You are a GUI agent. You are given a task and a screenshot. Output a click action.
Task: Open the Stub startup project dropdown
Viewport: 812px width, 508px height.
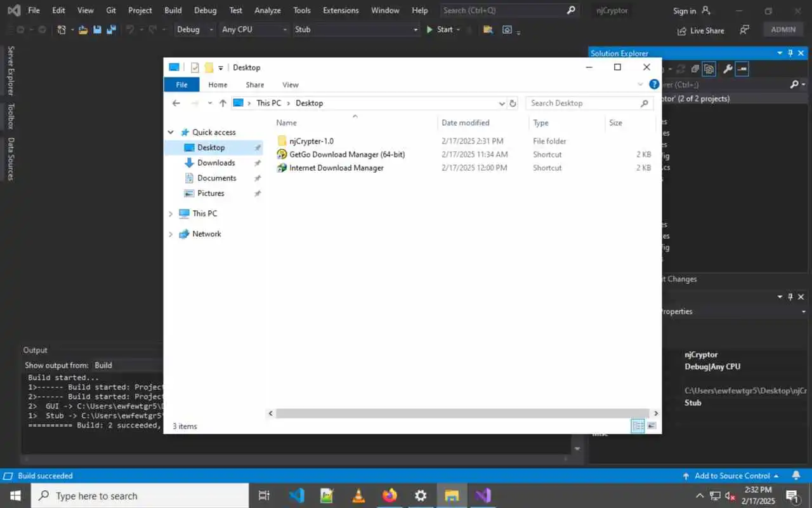pos(357,29)
